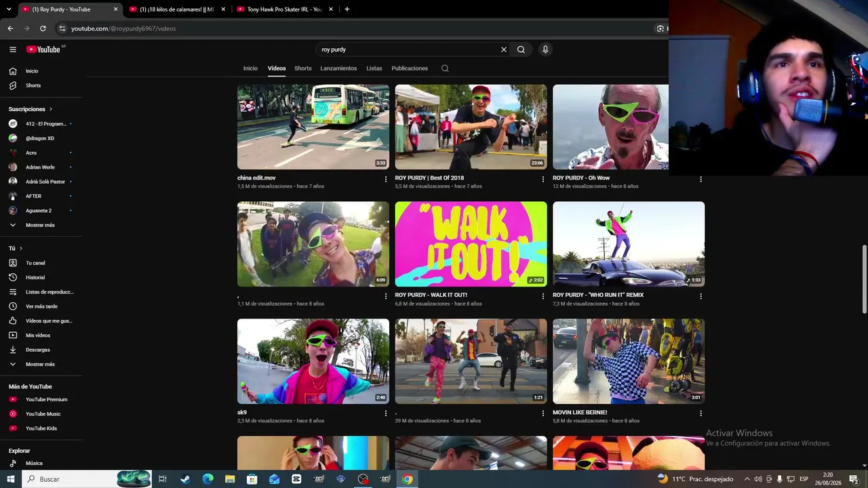Open options for 'WHO RUN IT' REMIX
The height and width of the screenshot is (488, 868).
coord(701,296)
